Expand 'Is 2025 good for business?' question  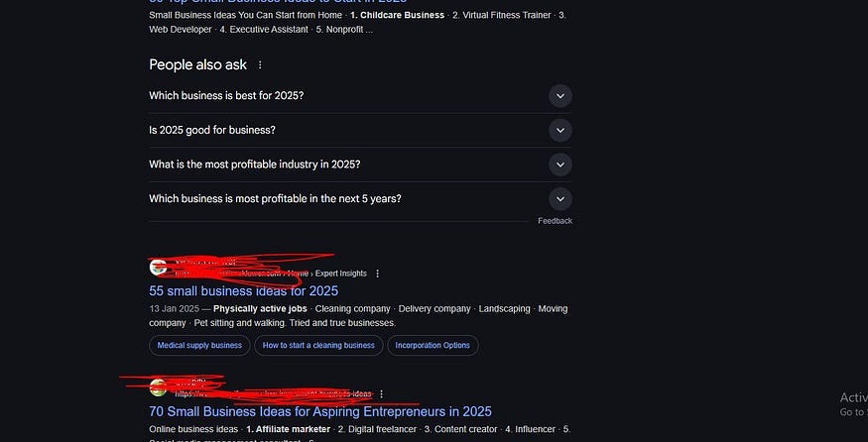pos(560,131)
